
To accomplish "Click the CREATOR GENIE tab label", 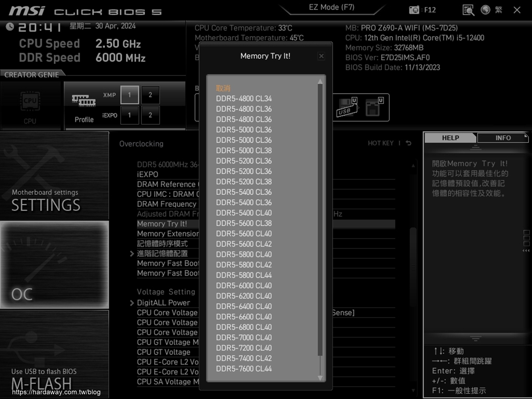I will click(32, 75).
